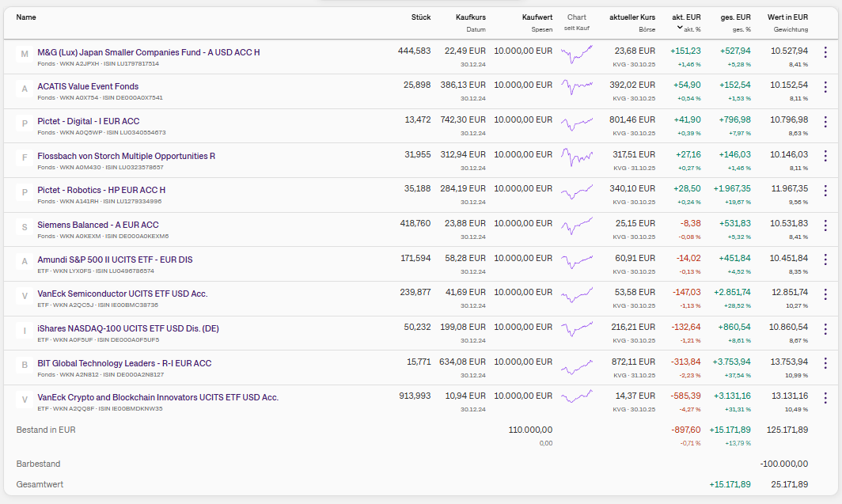Sort table by the Name column header

point(26,17)
